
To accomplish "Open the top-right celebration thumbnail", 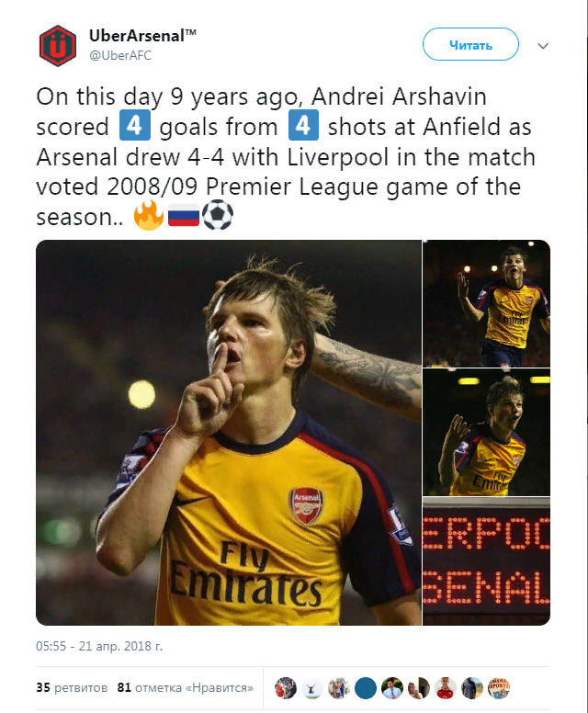I will [x=486, y=302].
